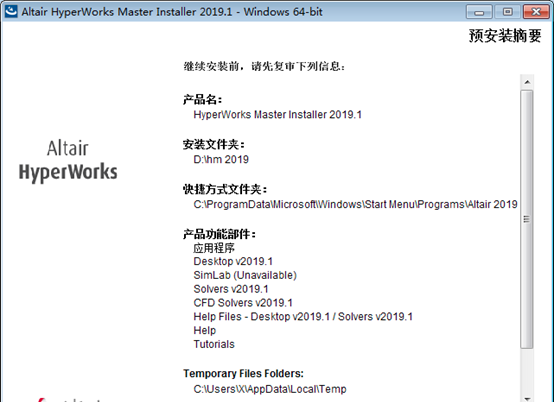
Task: Click the '产品名:' heading
Action: point(202,100)
